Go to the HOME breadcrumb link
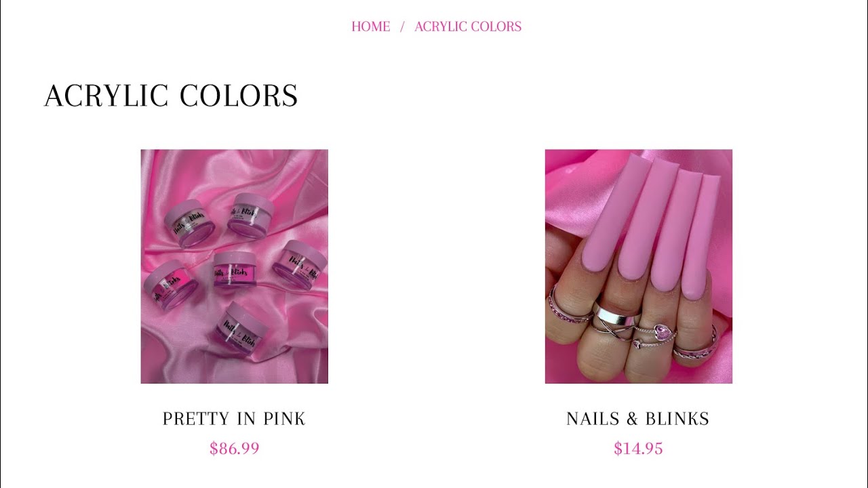 pyautogui.click(x=370, y=26)
